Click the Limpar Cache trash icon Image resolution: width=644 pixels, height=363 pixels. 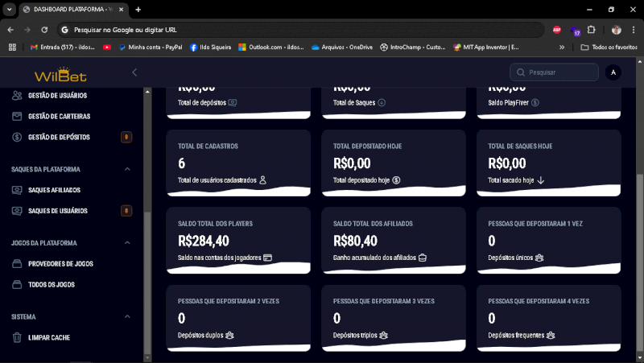pyautogui.click(x=18, y=337)
